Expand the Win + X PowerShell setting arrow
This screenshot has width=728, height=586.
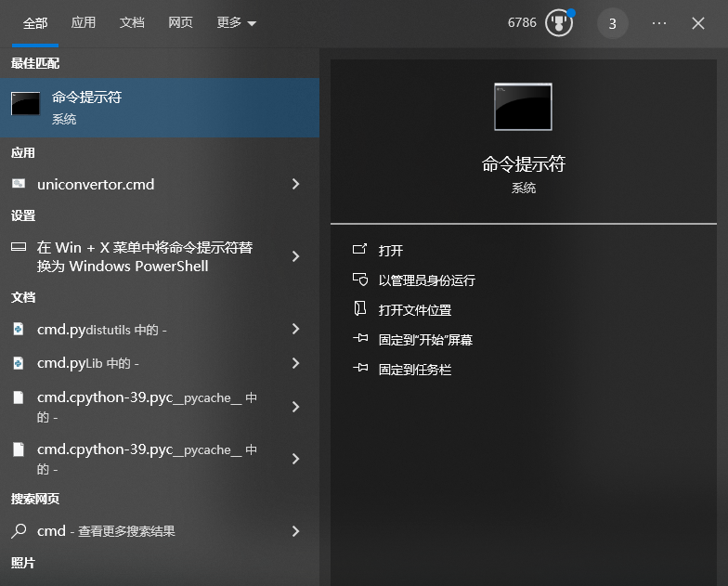coord(295,256)
